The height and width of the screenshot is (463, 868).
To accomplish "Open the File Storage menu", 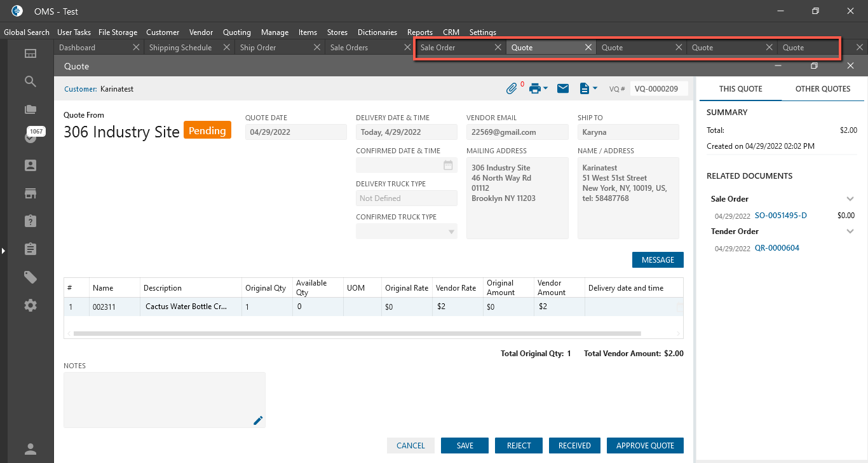I will click(118, 32).
